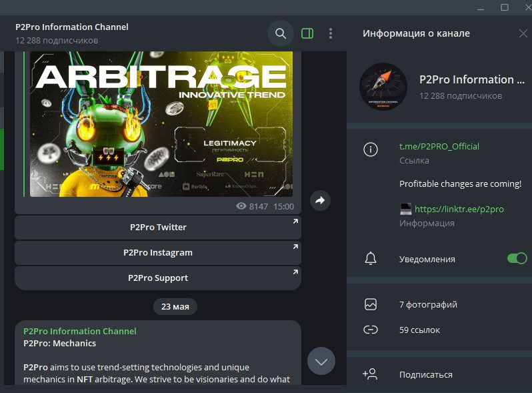Open the Arbitrage Innovative Trend image
Image resolution: width=532 pixels, height=393 pixels.
[161, 124]
